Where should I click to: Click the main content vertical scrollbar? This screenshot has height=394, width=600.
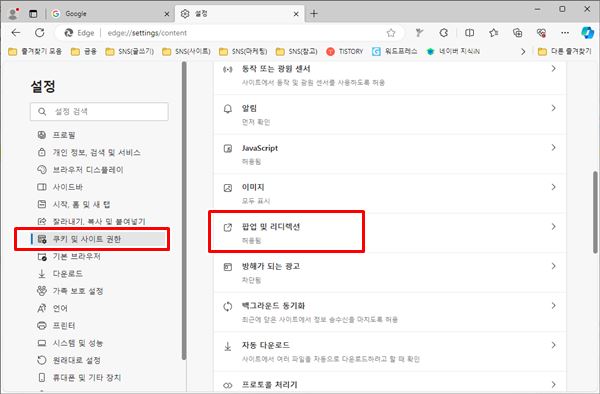(595, 212)
